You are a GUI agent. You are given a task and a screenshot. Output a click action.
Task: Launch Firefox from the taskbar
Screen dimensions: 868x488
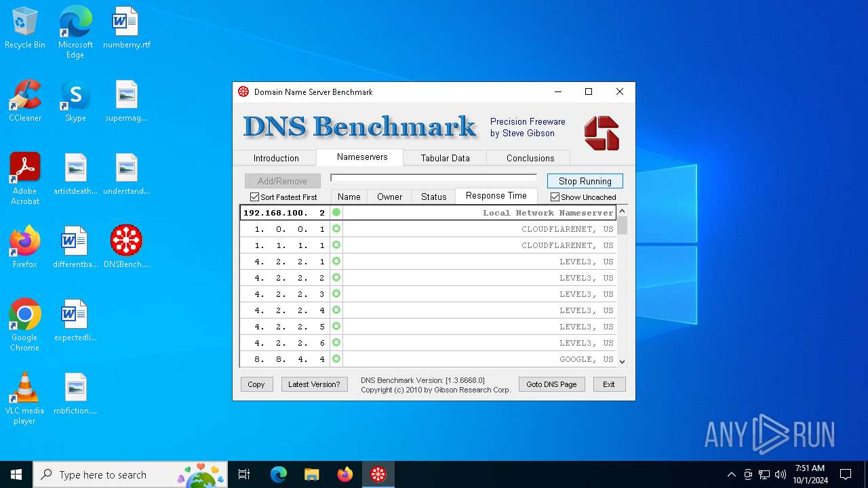click(344, 474)
